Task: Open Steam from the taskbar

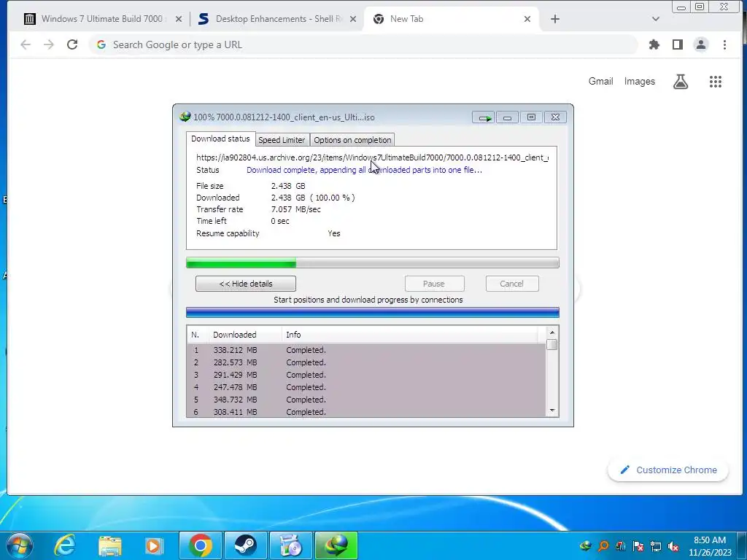Action: click(245, 545)
